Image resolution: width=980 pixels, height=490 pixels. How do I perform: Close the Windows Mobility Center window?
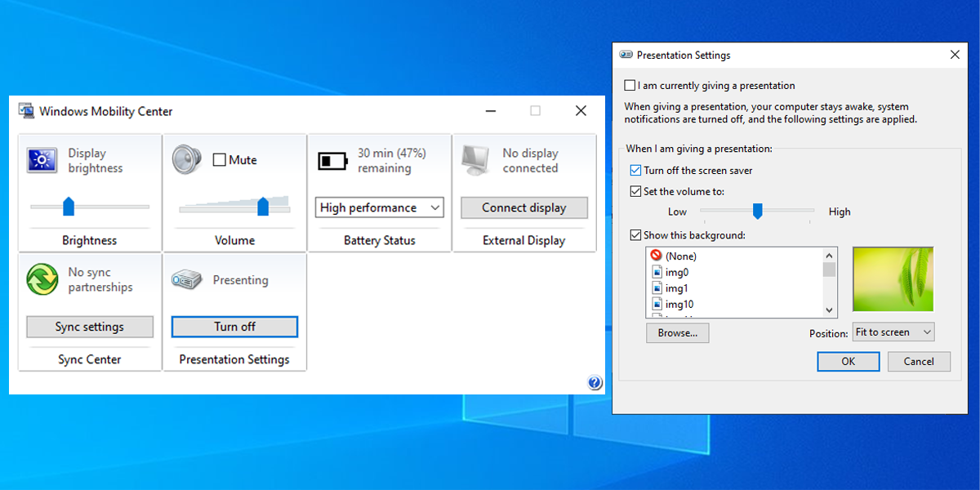581,111
